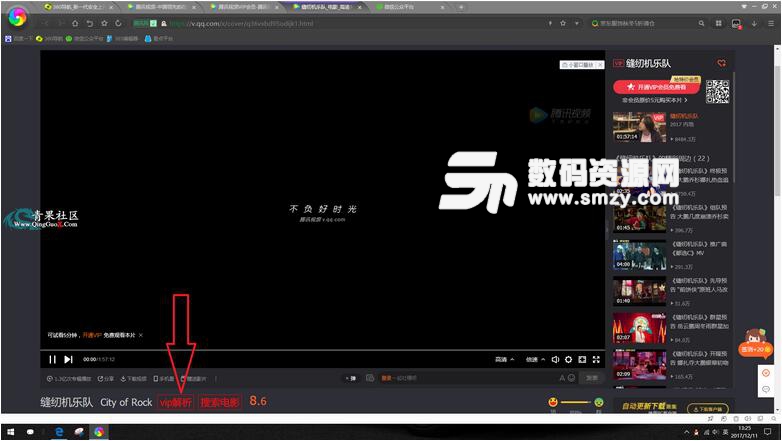782x441 pixels.
Task: Open the 360导航 bookmark in bookmarks bar
Action: pyautogui.click(x=49, y=38)
